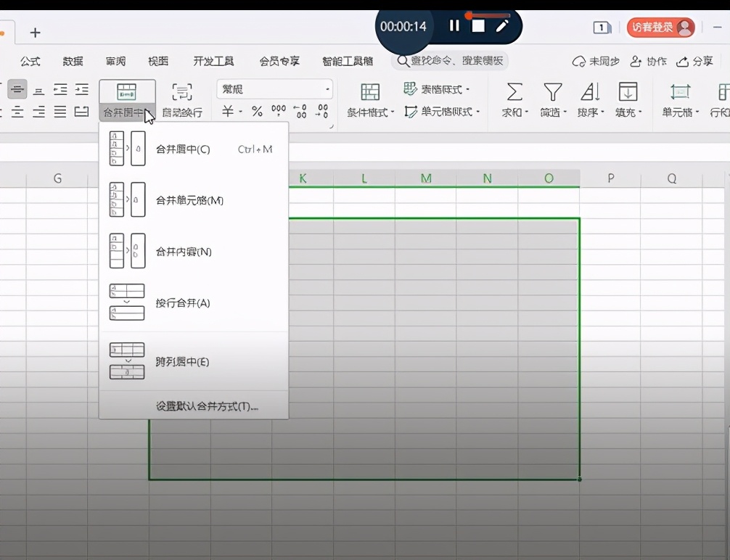
Task: Toggle horizontal center alignment
Action: click(17, 112)
